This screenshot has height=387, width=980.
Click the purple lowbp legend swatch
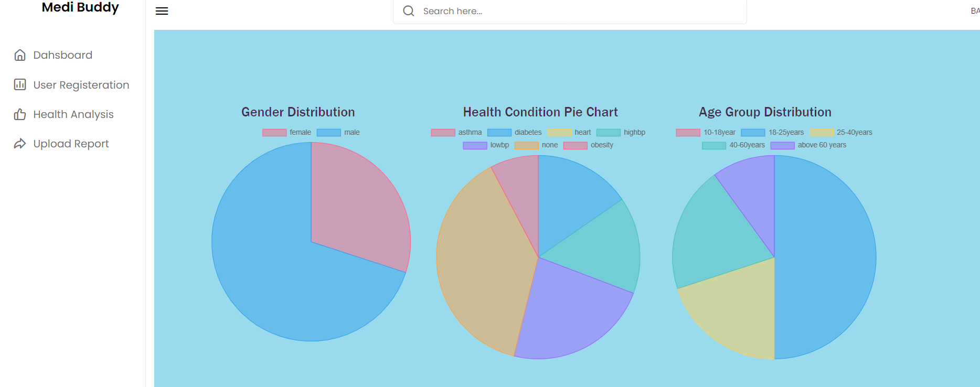point(474,145)
